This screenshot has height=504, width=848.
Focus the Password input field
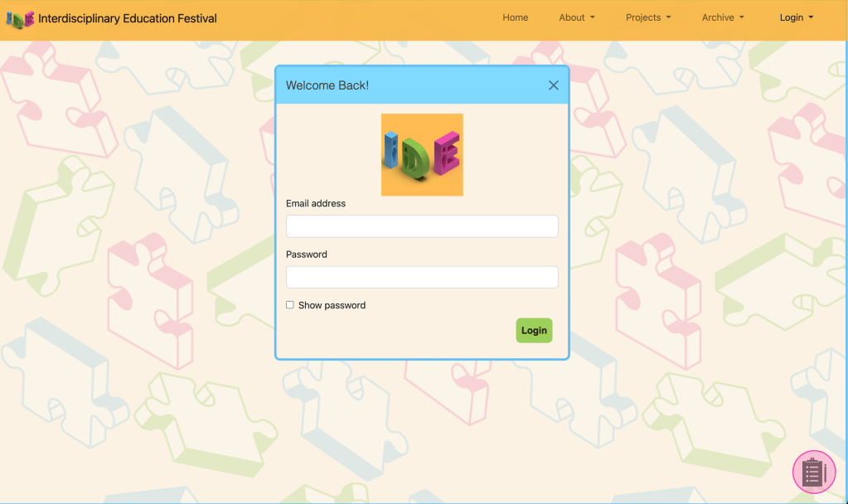tap(422, 277)
